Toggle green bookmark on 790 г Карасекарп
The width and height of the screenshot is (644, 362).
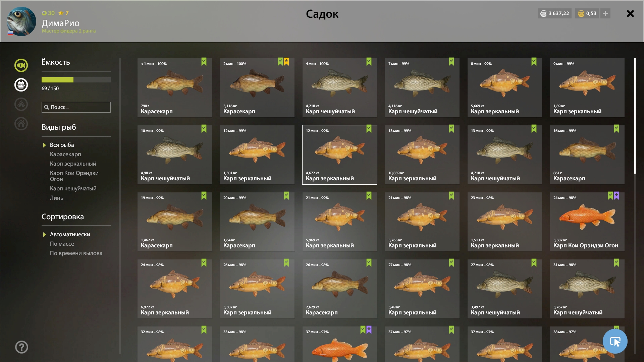point(204,62)
